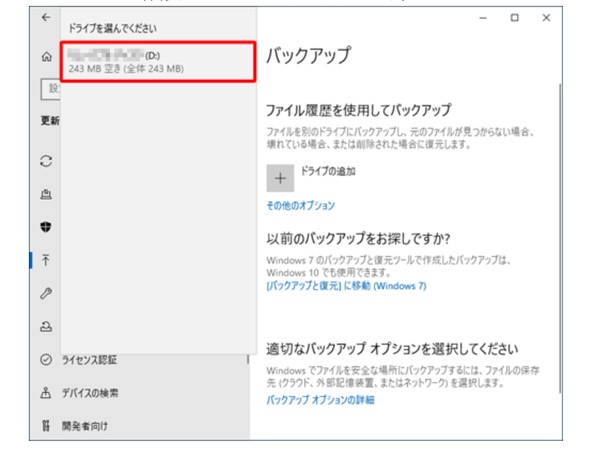Maximize the Settings window
The image size is (610, 450).
(x=515, y=18)
